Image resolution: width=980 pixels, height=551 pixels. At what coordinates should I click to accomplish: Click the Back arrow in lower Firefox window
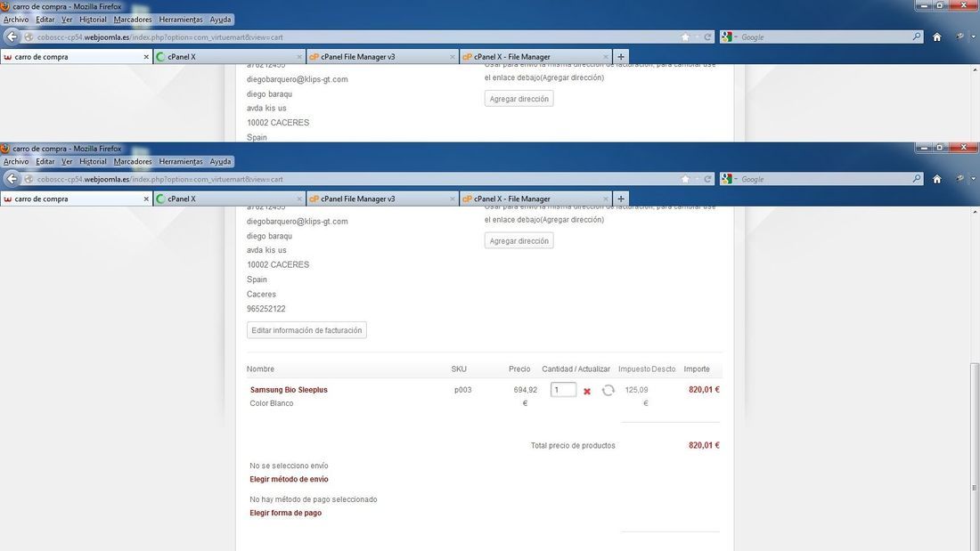[x=12, y=179]
